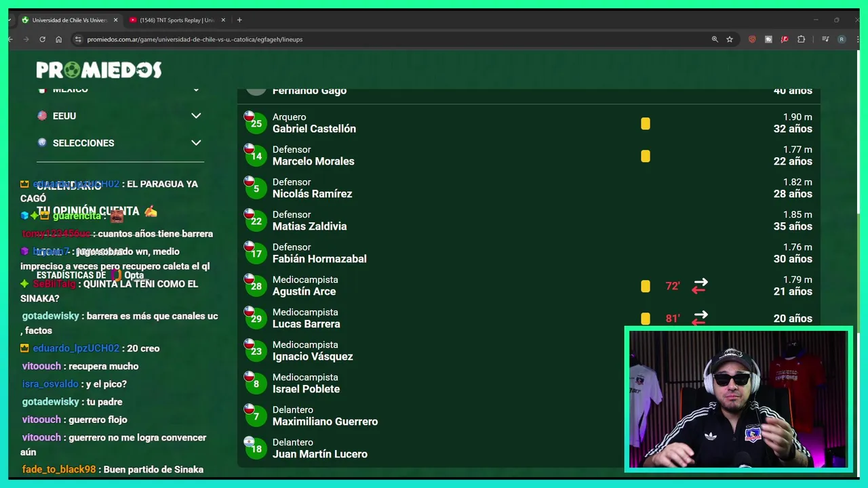
Task: Click Lucas Barrera's yellow card icon
Action: click(x=646, y=319)
